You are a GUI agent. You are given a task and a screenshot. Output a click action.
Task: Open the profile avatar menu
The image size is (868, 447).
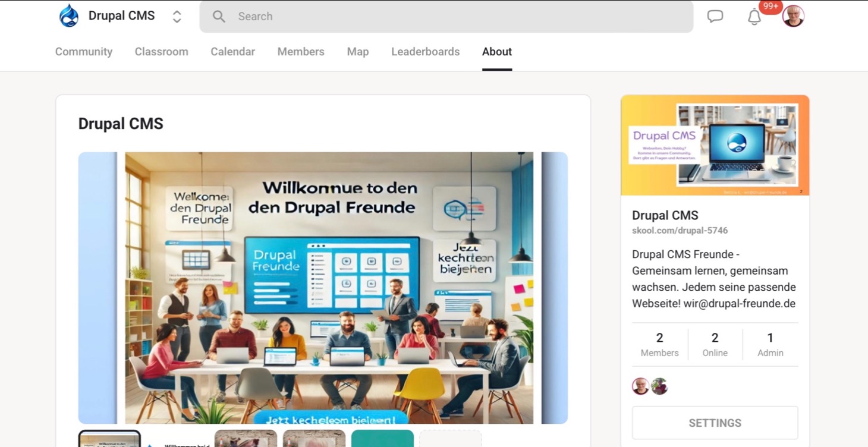(x=793, y=16)
